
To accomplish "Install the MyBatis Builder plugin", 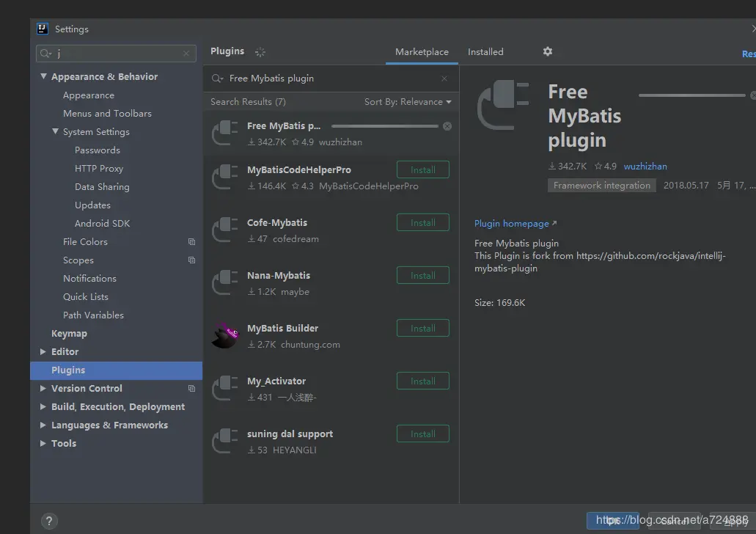I will pos(423,328).
